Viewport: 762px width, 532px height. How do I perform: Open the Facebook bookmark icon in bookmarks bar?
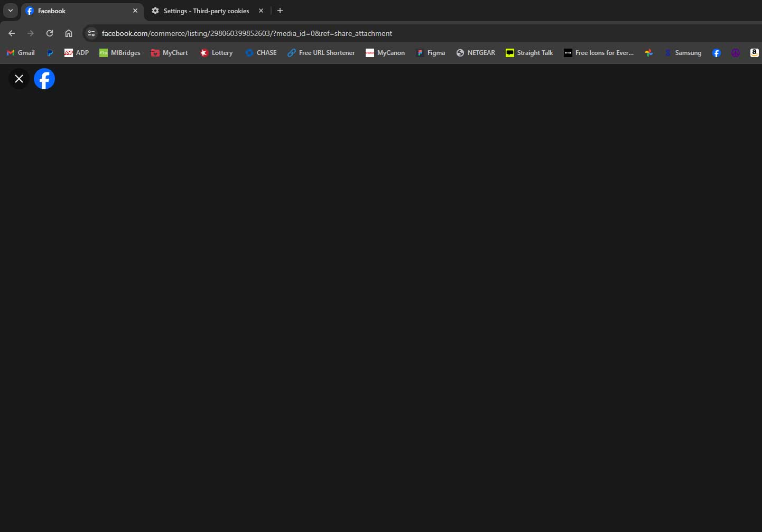point(717,53)
